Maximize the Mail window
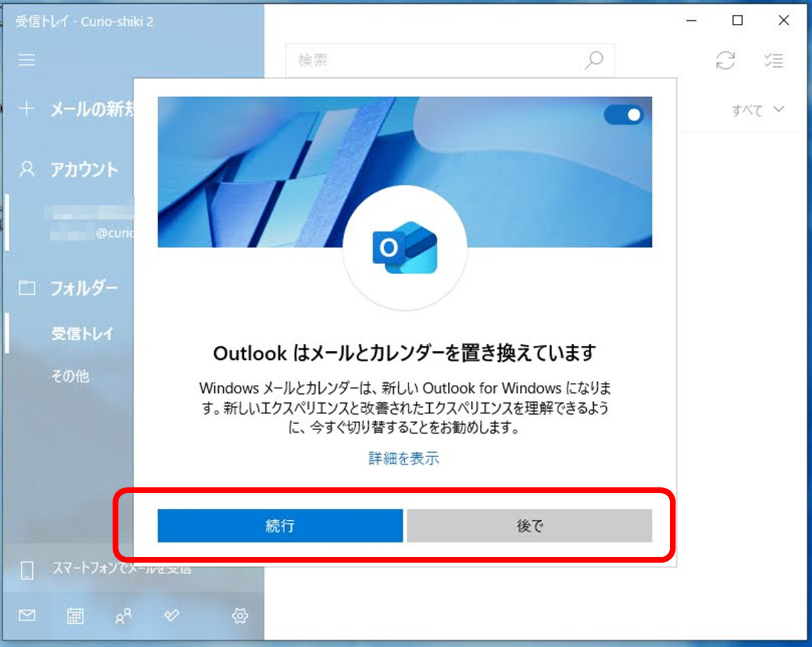Screen dimensions: 812x647 point(738,21)
